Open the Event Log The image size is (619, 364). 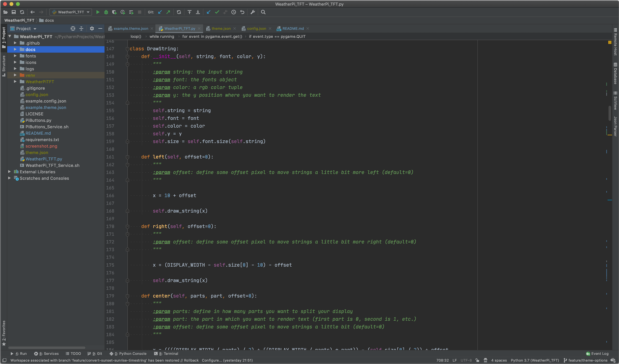(x=597, y=354)
